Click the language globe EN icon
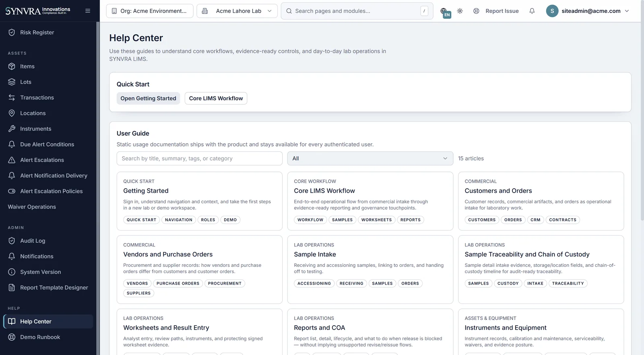 click(445, 12)
